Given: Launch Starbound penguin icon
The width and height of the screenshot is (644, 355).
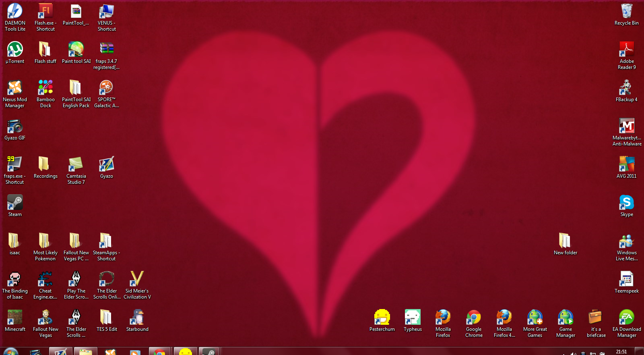Looking at the screenshot, I should click(137, 321).
